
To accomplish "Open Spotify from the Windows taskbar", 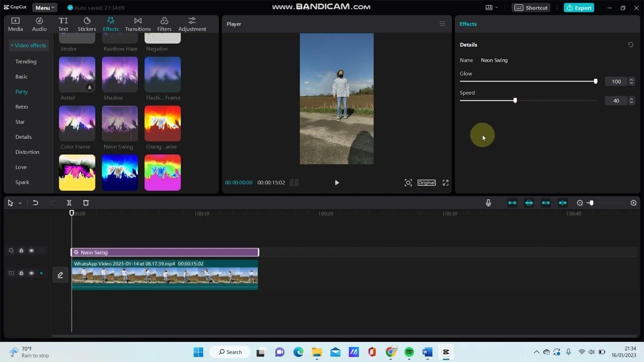I will coord(409,352).
